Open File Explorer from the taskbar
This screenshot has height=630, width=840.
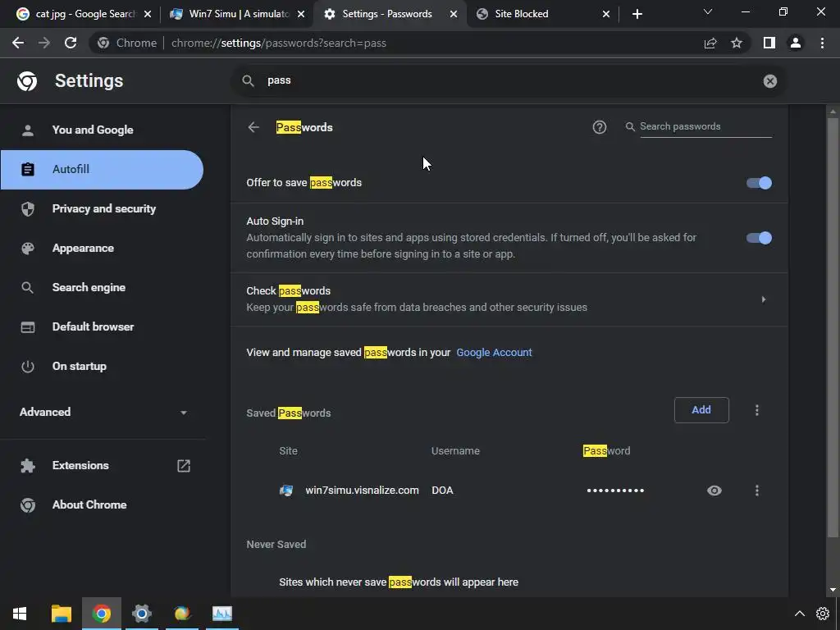pos(61,614)
